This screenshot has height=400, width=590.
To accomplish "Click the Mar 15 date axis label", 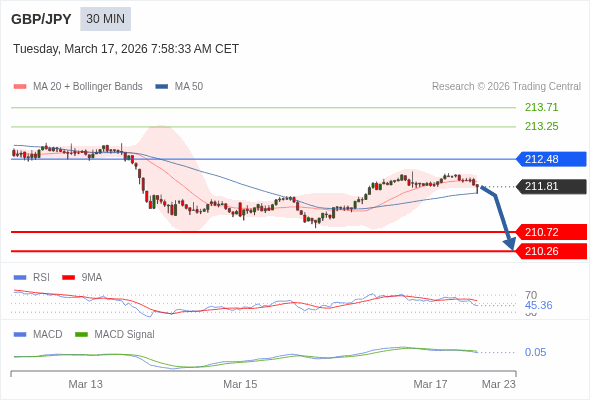I will (240, 384).
